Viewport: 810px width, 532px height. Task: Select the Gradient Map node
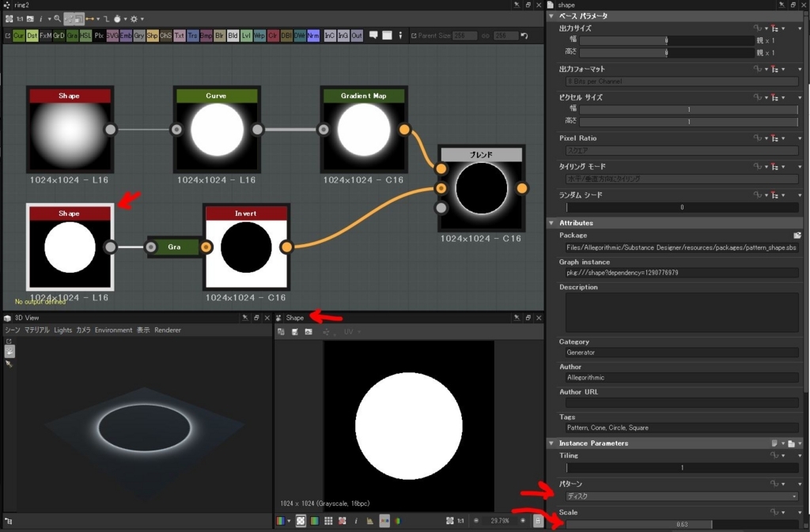[x=364, y=129]
